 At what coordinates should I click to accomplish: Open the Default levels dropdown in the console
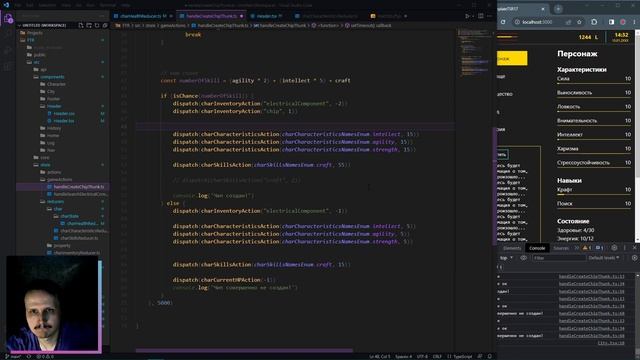604,258
